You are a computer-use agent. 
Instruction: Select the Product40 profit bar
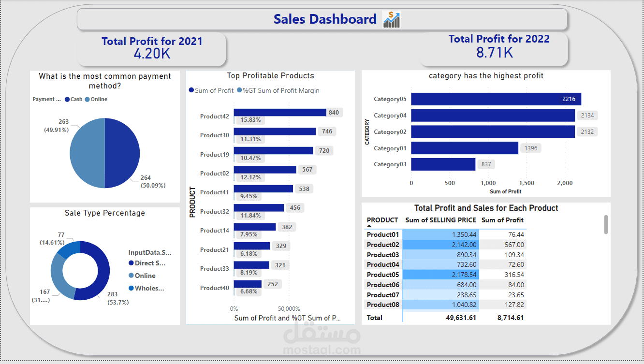pos(248,284)
